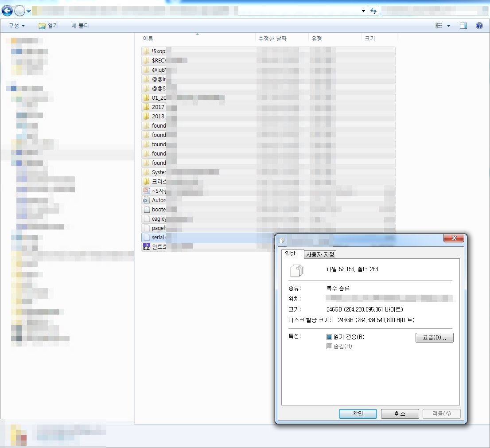Open the view options dropdown arrow

click(448, 26)
